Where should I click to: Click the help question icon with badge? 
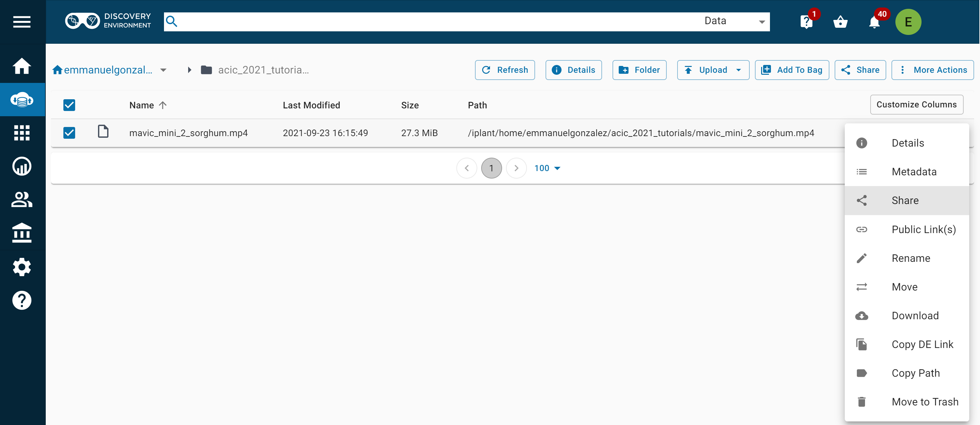click(806, 22)
